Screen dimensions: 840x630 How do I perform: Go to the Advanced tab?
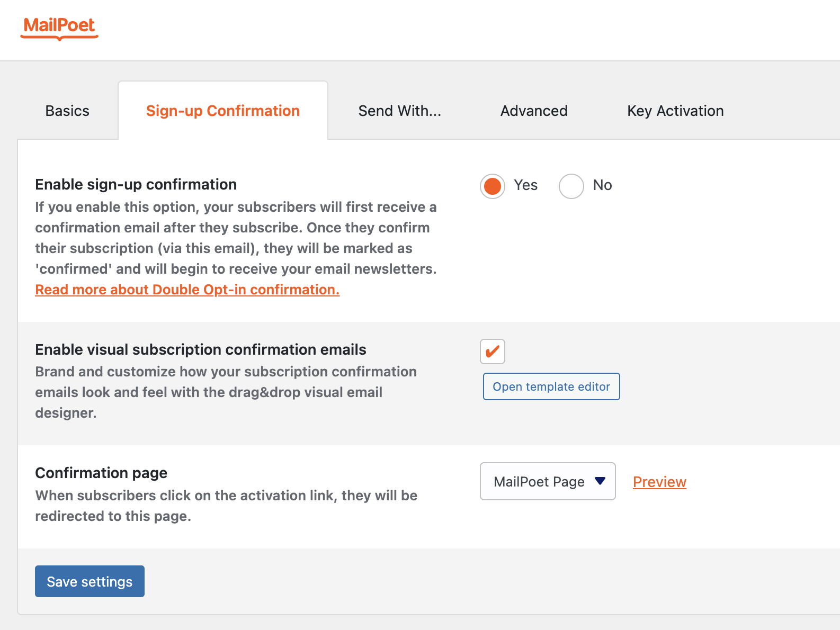click(x=534, y=111)
